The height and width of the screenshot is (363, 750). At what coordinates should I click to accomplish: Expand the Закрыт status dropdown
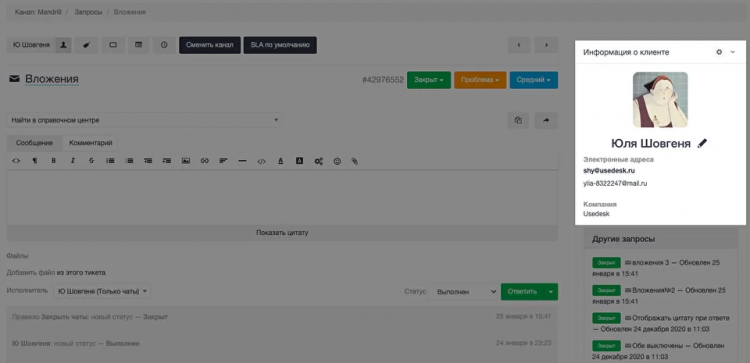click(429, 80)
